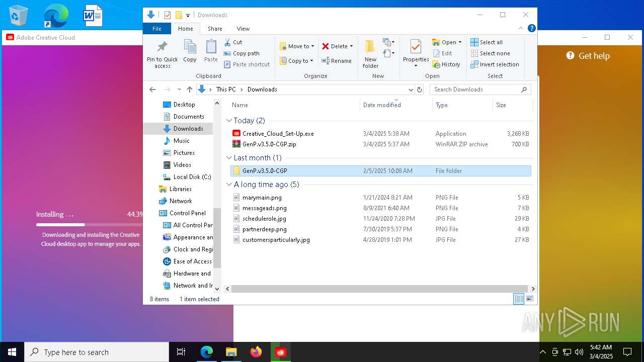Click Select none in ribbon
Viewport: 644px width, 362px height.
[x=490, y=53]
